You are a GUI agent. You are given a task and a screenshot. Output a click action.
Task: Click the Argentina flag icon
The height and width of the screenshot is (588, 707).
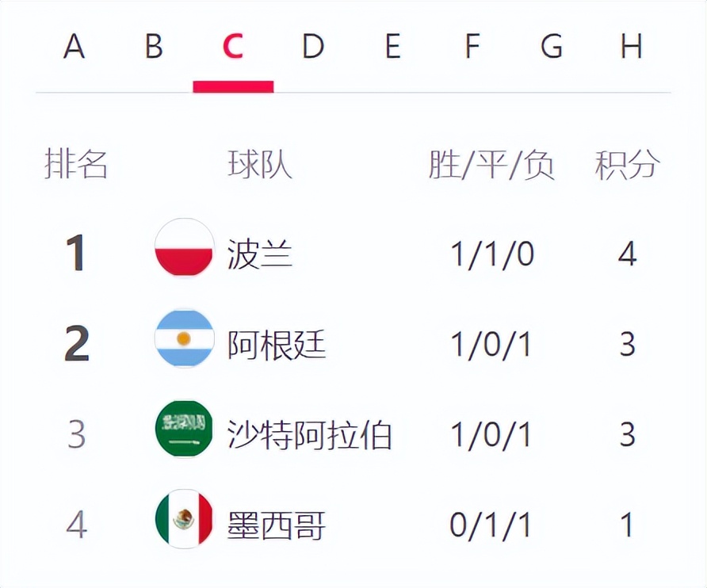pos(184,338)
